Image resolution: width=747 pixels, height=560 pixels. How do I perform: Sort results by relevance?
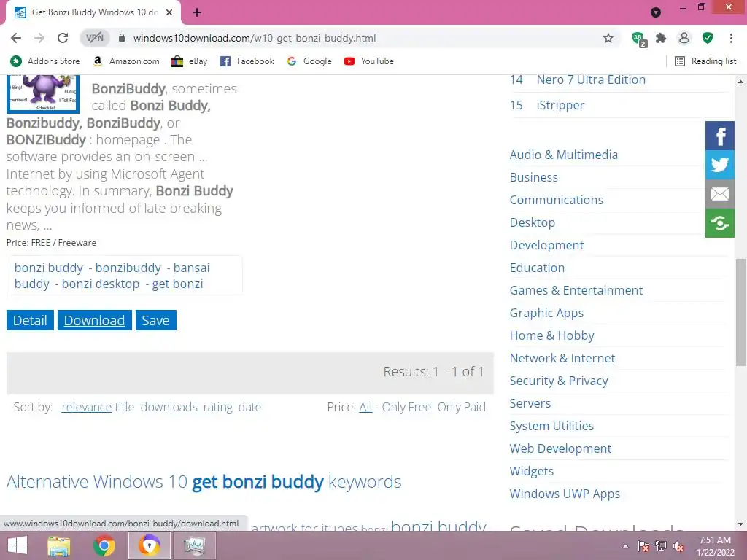click(x=86, y=407)
